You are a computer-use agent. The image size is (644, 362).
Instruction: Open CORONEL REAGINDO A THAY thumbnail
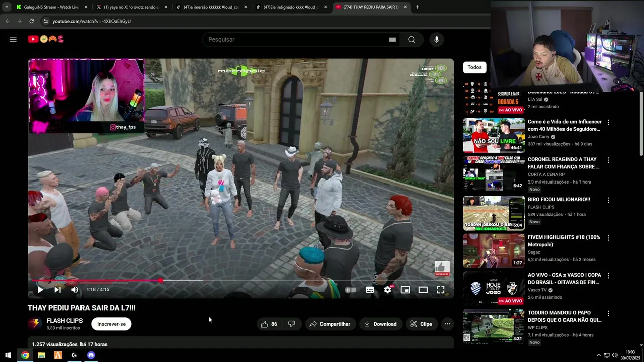point(494,173)
